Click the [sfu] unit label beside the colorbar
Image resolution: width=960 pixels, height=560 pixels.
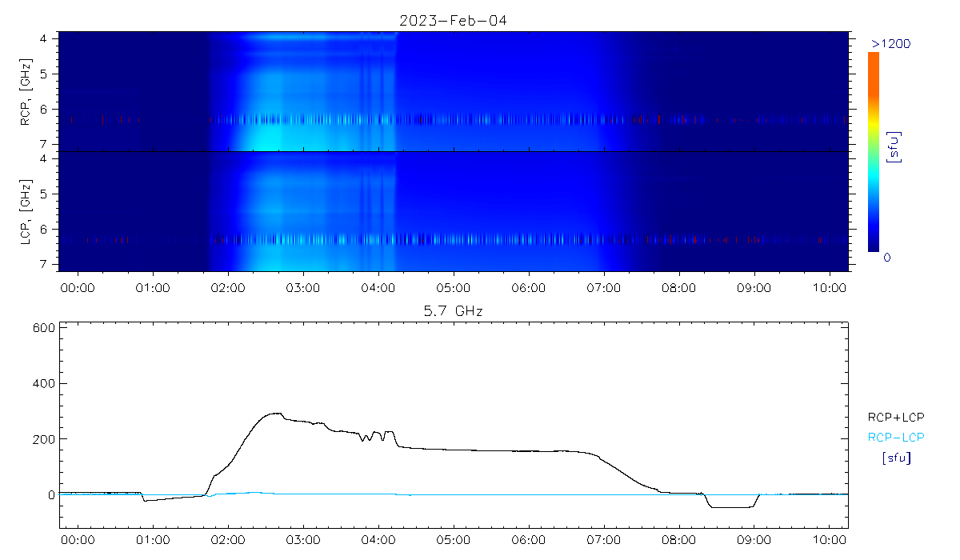[895, 147]
